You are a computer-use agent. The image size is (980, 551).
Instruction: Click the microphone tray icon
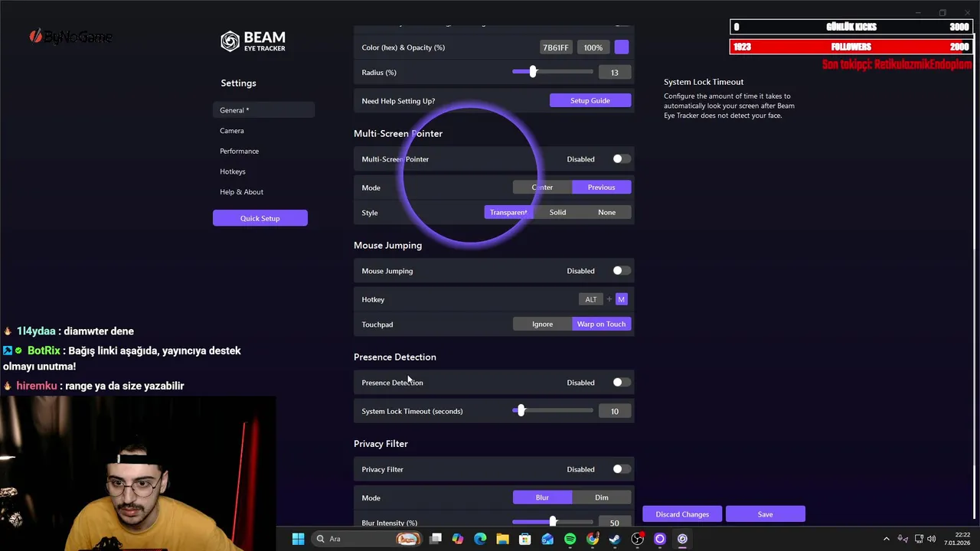(903, 539)
